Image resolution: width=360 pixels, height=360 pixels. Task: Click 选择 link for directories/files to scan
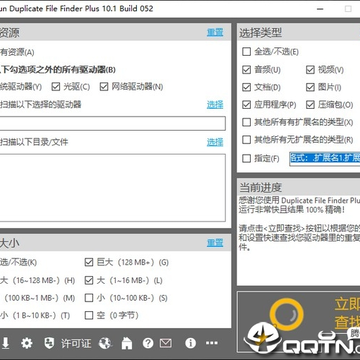click(215, 142)
